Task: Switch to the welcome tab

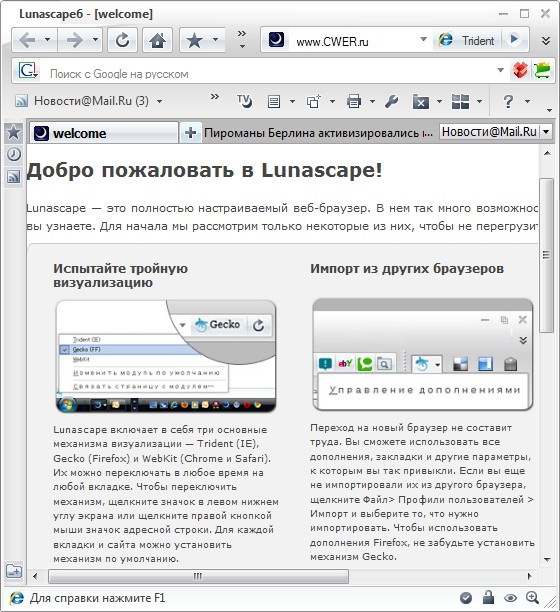Action: point(104,133)
